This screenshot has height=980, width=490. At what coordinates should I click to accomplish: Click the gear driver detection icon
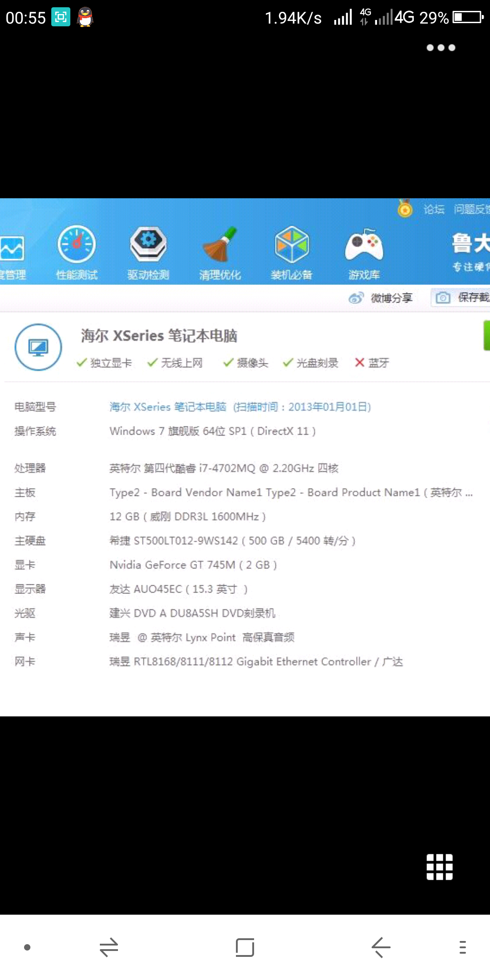point(148,244)
